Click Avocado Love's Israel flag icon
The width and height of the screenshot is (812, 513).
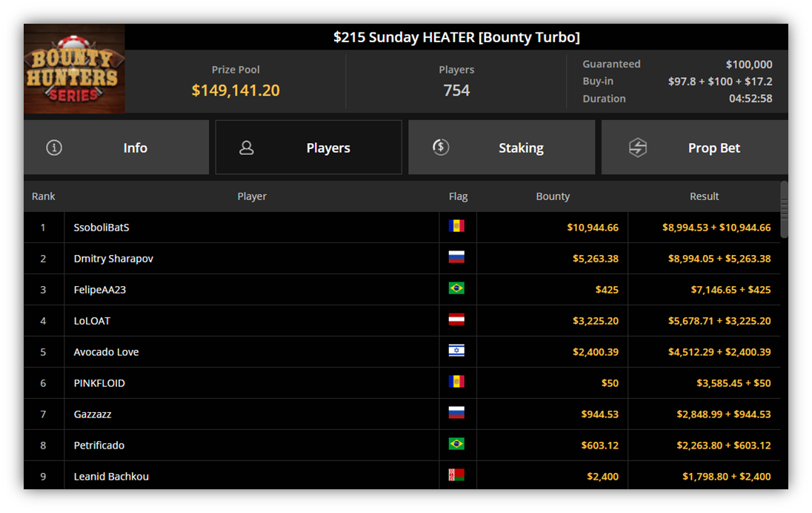(x=456, y=351)
